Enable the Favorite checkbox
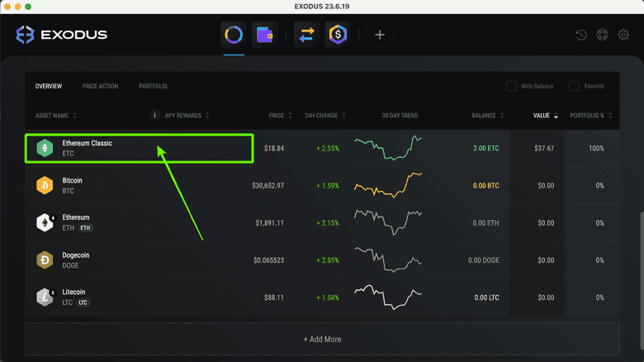The image size is (644, 362). 574,86
